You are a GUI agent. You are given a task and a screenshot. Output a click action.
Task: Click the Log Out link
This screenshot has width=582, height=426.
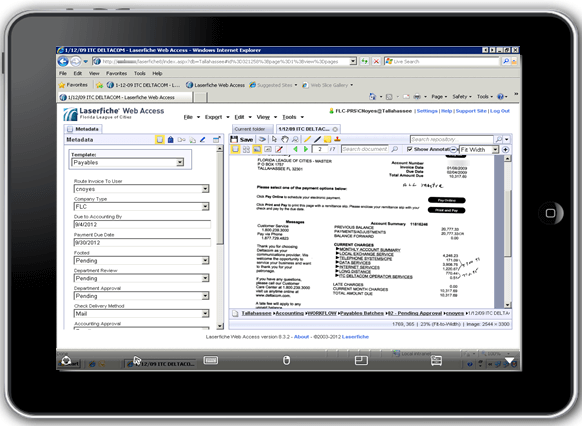pos(500,111)
